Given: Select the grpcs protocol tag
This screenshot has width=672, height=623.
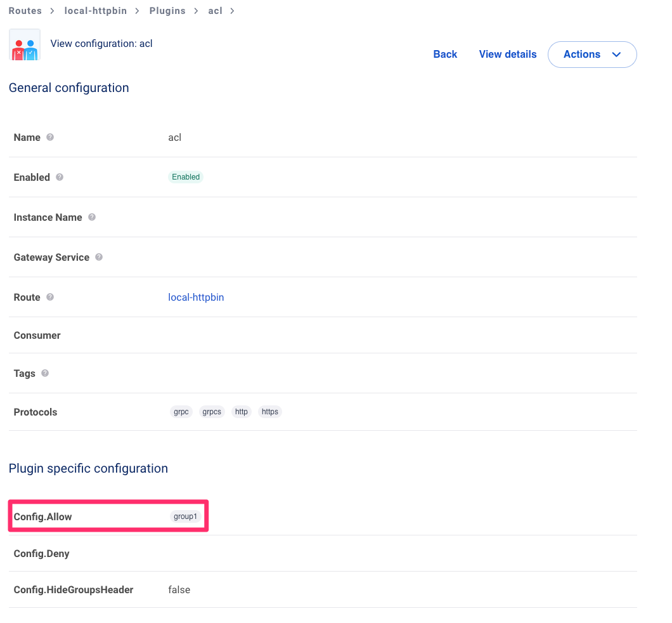Looking at the screenshot, I should coord(212,412).
